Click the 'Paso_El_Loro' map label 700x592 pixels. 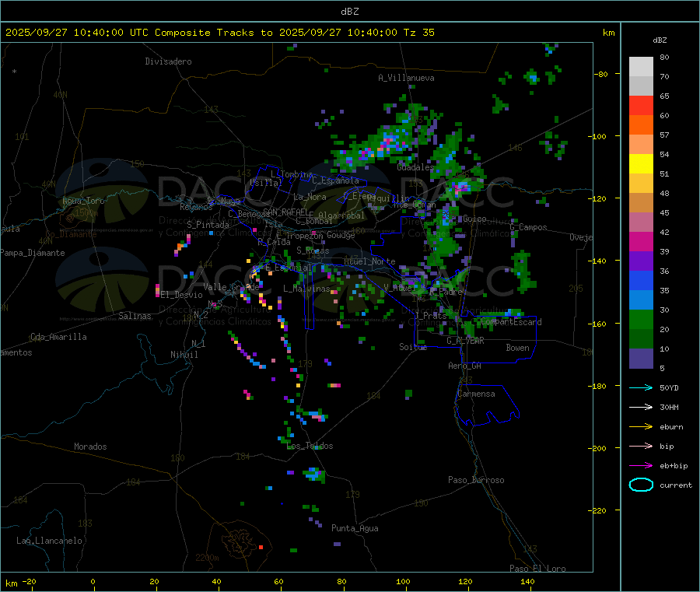tap(538, 569)
